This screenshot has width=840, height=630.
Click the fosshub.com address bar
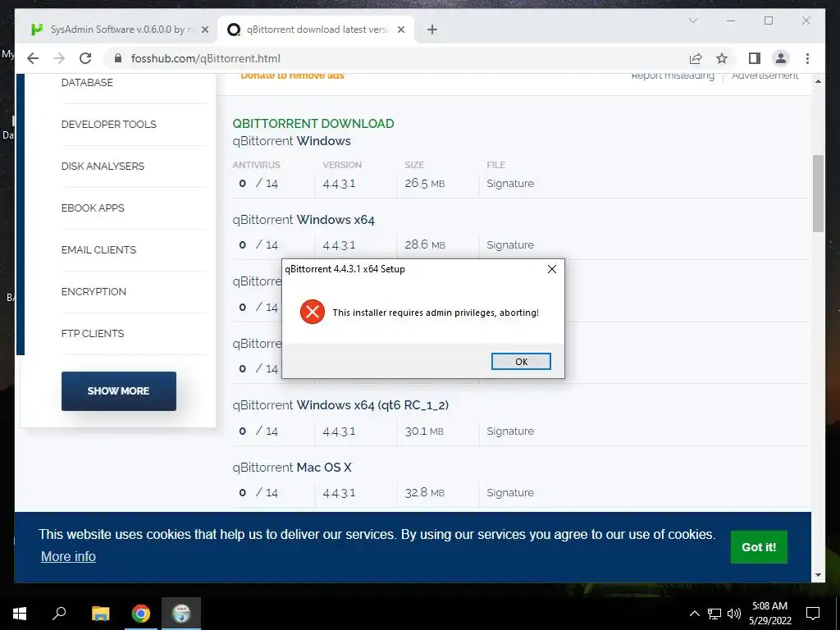tap(396, 58)
